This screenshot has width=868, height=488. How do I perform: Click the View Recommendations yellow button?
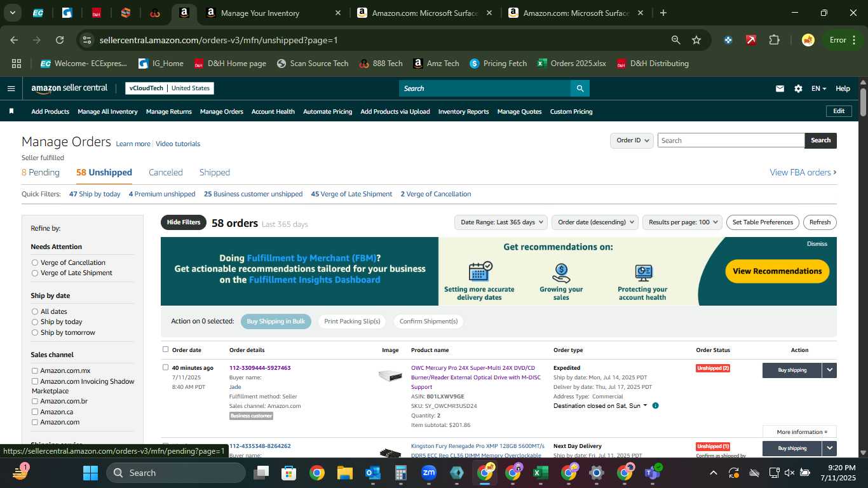point(777,271)
